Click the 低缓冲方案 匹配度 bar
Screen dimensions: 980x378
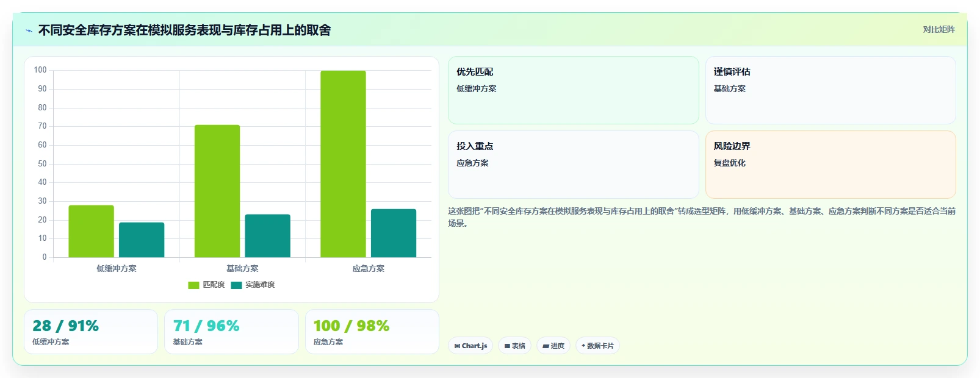91,231
